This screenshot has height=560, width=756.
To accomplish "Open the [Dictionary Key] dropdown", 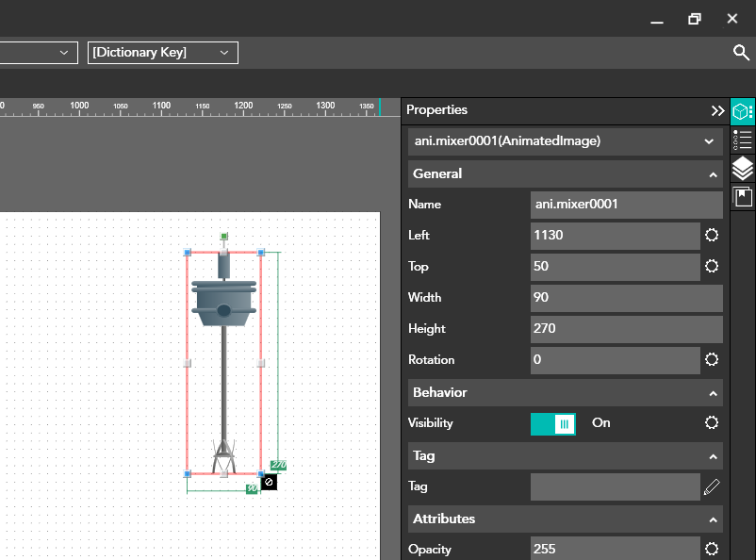I will click(163, 53).
